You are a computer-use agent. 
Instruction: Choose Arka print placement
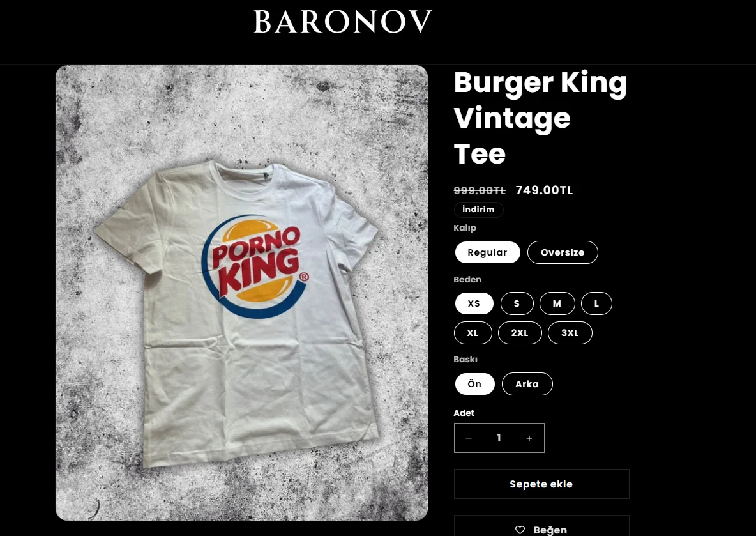point(527,384)
